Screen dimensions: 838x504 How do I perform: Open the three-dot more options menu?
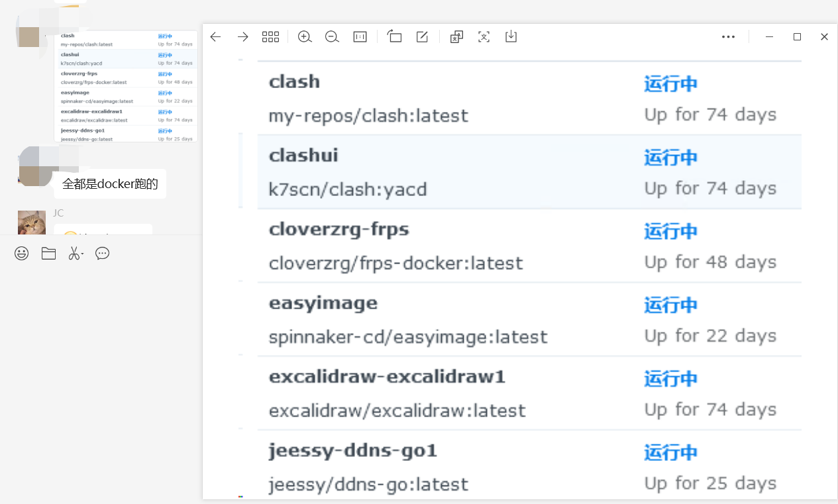[728, 37]
